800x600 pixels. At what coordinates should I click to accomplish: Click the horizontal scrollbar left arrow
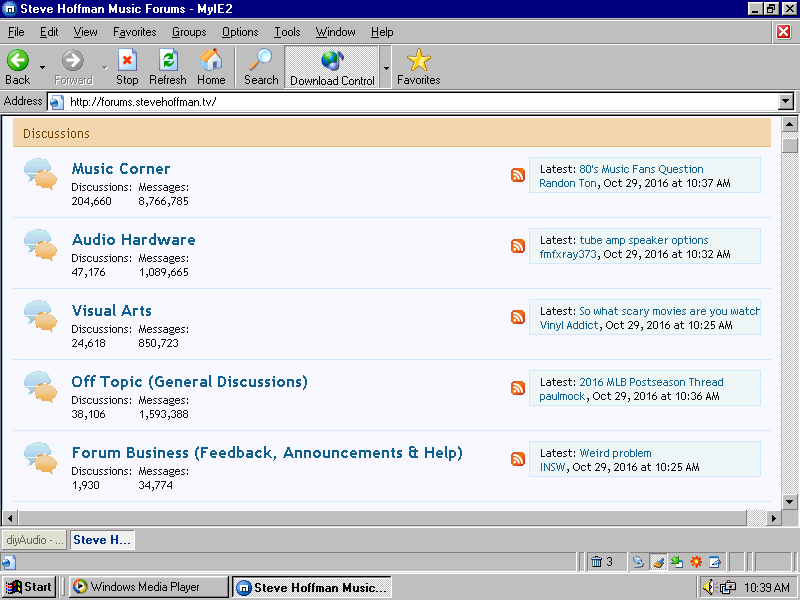[x=10, y=518]
